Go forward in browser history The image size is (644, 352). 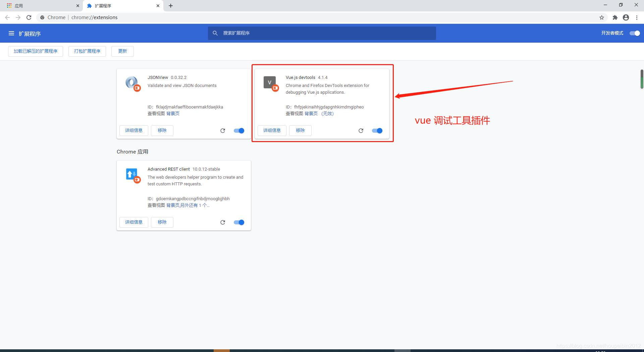point(18,17)
